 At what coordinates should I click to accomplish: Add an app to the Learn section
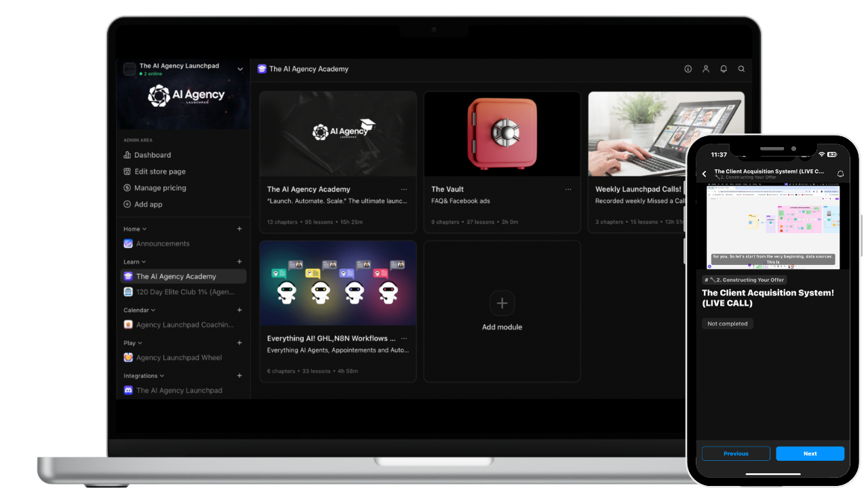[239, 262]
